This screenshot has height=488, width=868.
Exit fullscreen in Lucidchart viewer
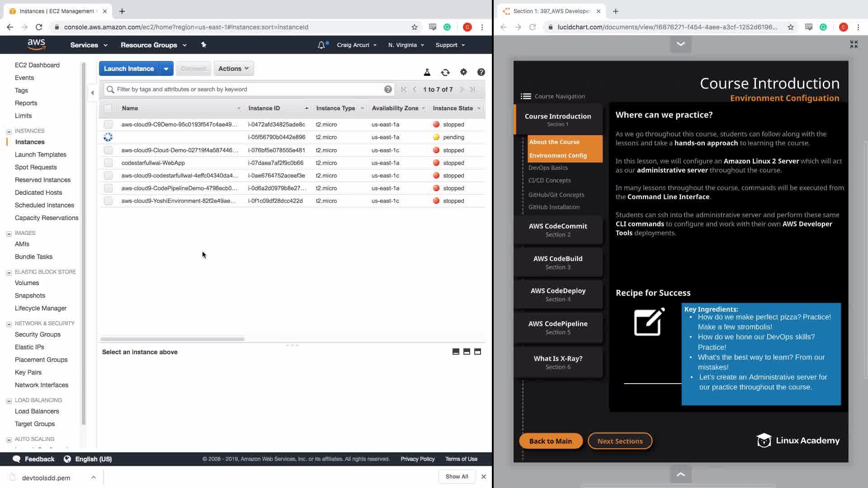[854, 44]
